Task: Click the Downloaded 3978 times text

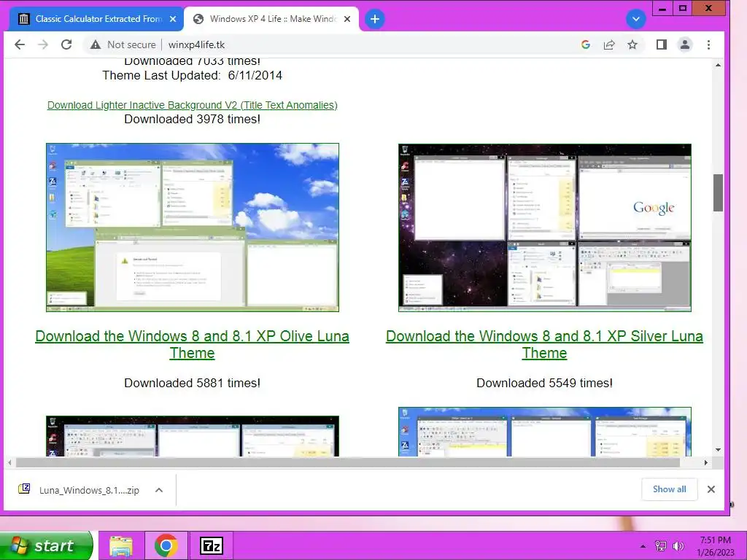Action: coord(192,119)
